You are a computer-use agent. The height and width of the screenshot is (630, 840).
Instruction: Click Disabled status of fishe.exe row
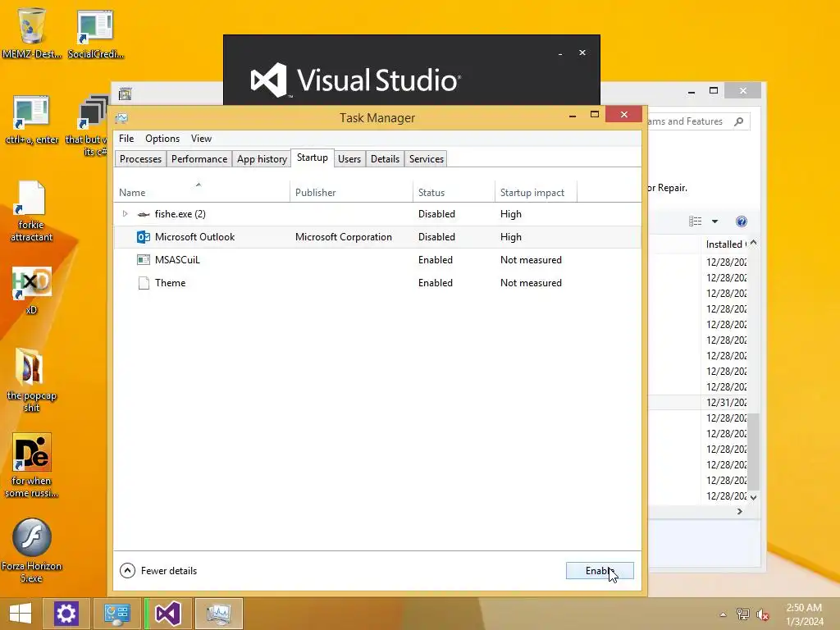tap(436, 214)
